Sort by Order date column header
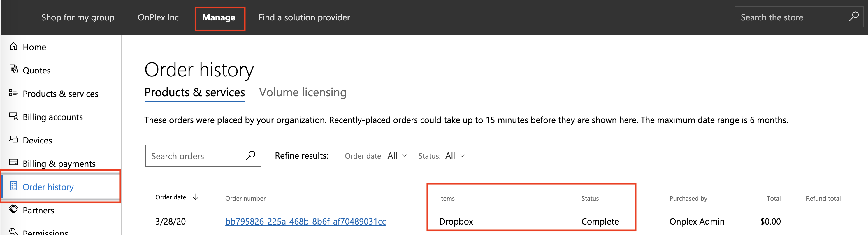 click(x=171, y=197)
